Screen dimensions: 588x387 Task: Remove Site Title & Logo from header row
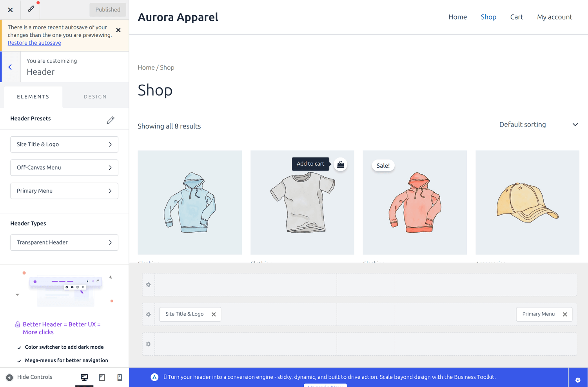(214, 315)
